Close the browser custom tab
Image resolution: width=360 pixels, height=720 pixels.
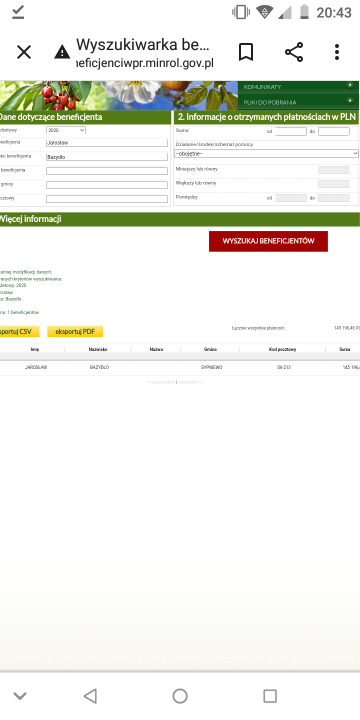click(24, 52)
